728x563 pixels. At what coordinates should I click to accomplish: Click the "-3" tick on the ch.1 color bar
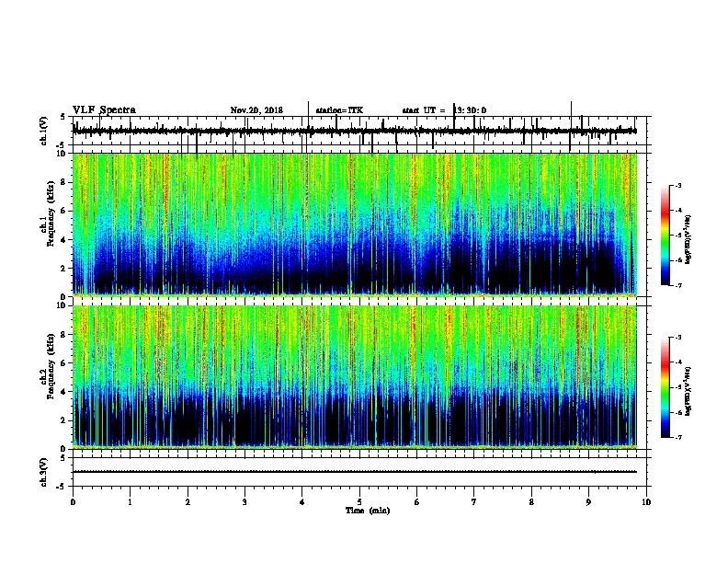(678, 186)
